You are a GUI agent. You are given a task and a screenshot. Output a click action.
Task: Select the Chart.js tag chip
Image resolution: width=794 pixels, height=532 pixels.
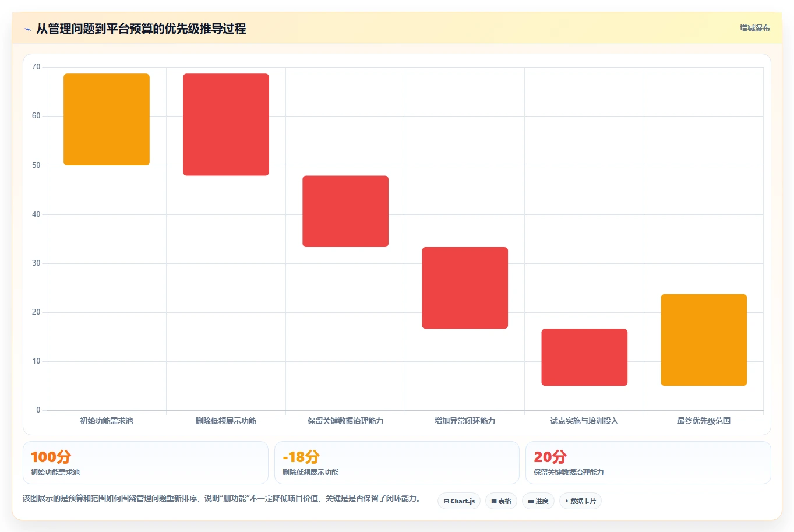pos(459,501)
